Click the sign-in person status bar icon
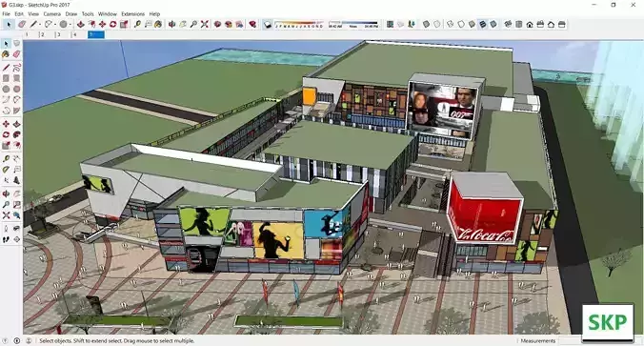This screenshot has height=346, width=644. [x=29, y=340]
